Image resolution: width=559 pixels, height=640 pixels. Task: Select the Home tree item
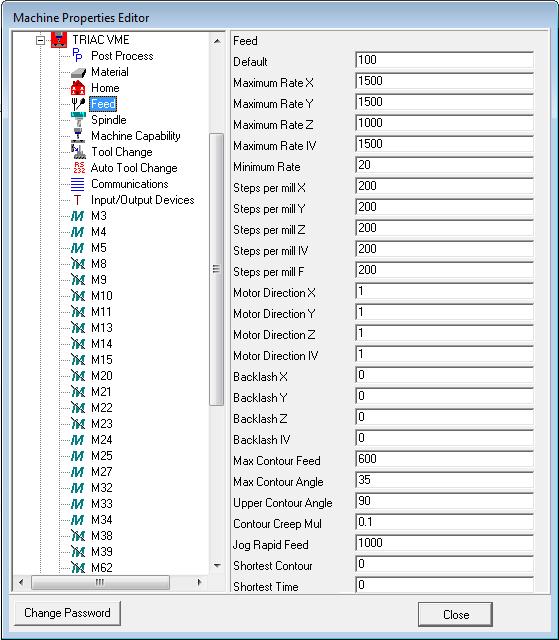105,88
